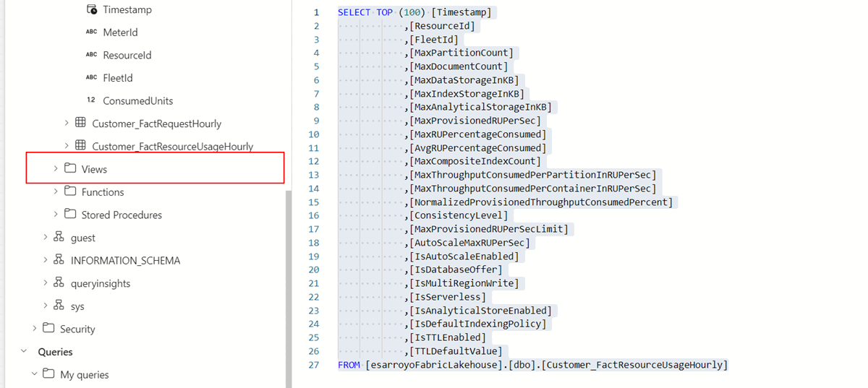Click the Stored Procedures folder icon
Viewport: 868px width, 388px height.
(69, 215)
